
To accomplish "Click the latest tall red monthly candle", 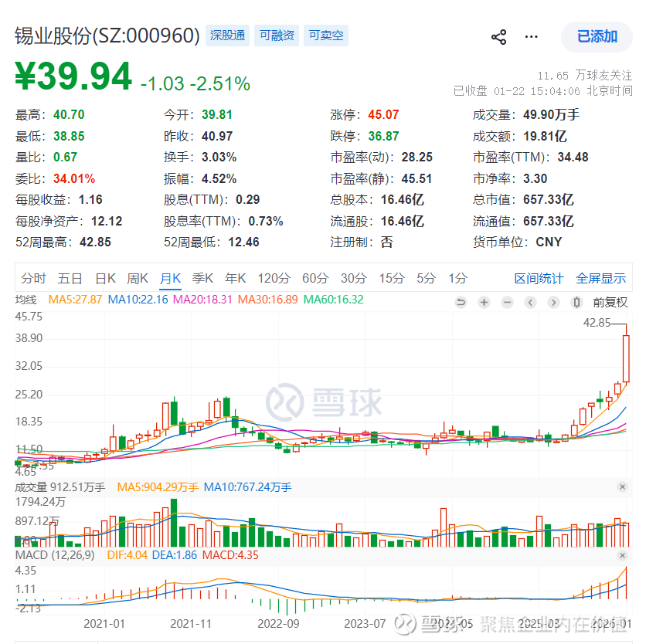I will [x=626, y=358].
